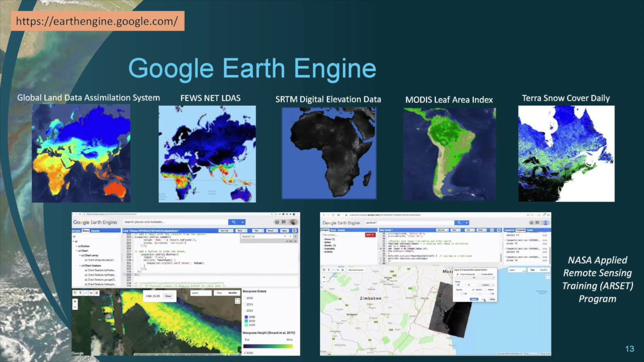
Task: Click search button in right Earth Engine screenshot
Action: click(459, 223)
